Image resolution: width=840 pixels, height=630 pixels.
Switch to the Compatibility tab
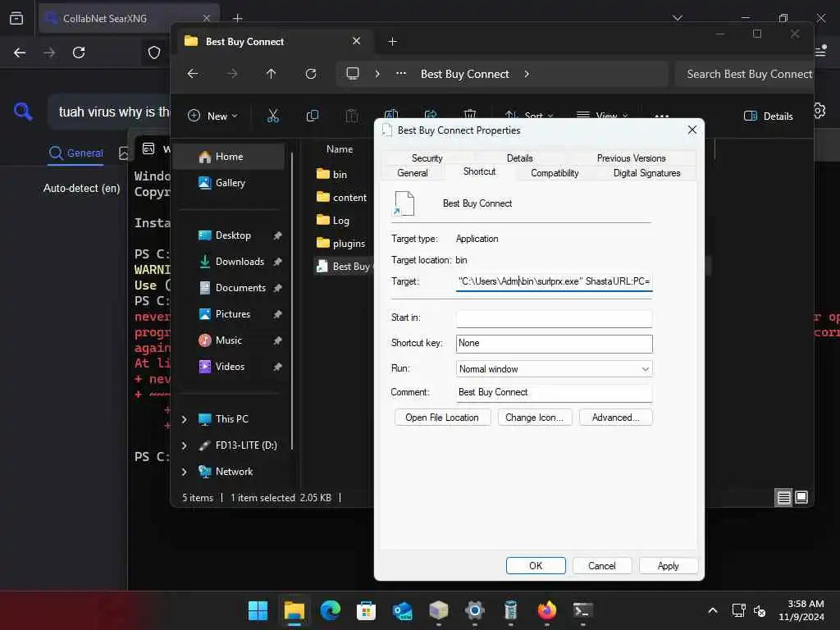(x=555, y=173)
